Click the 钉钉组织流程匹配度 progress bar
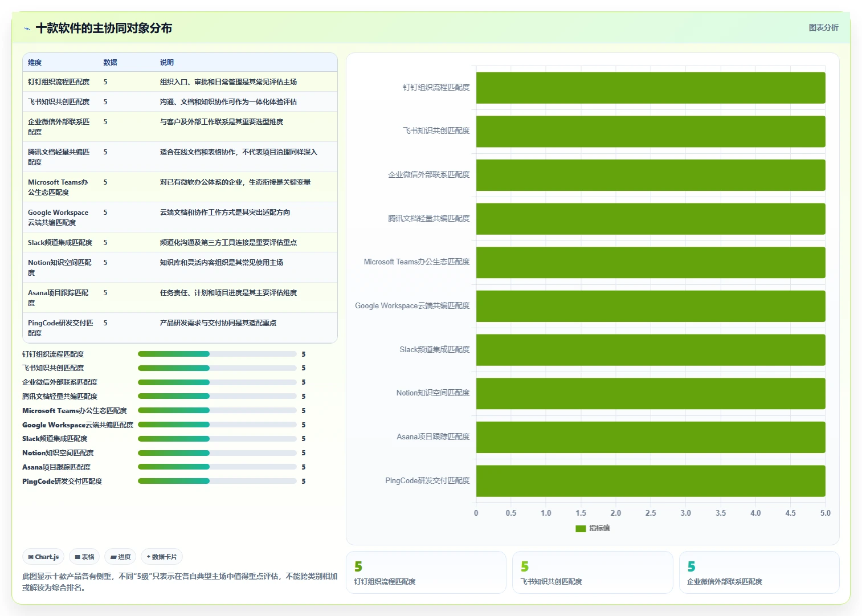 point(217,354)
